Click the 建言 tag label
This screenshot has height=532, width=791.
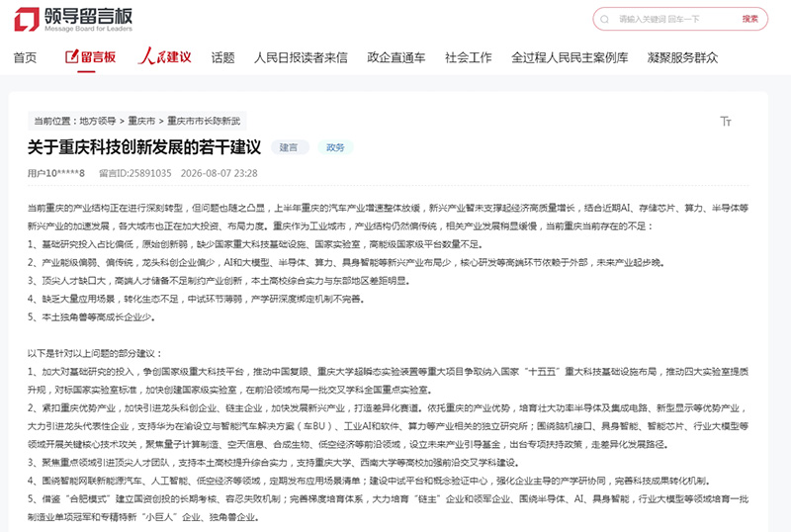(x=289, y=147)
